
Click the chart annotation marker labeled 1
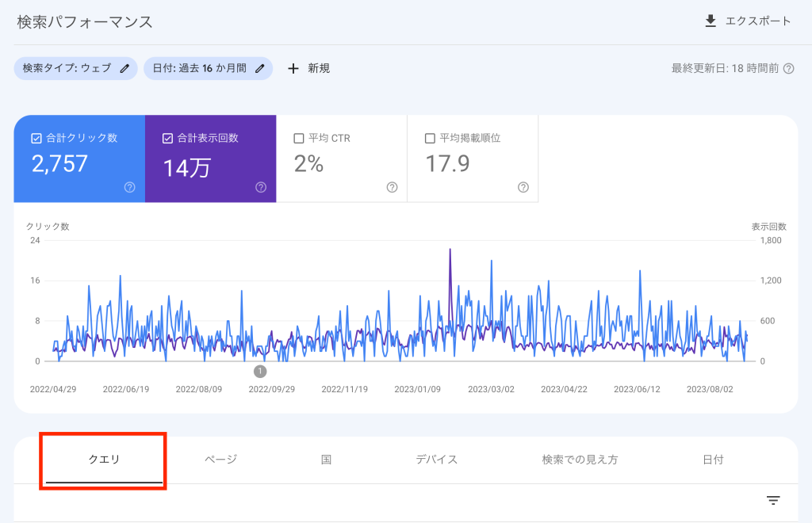tap(260, 371)
